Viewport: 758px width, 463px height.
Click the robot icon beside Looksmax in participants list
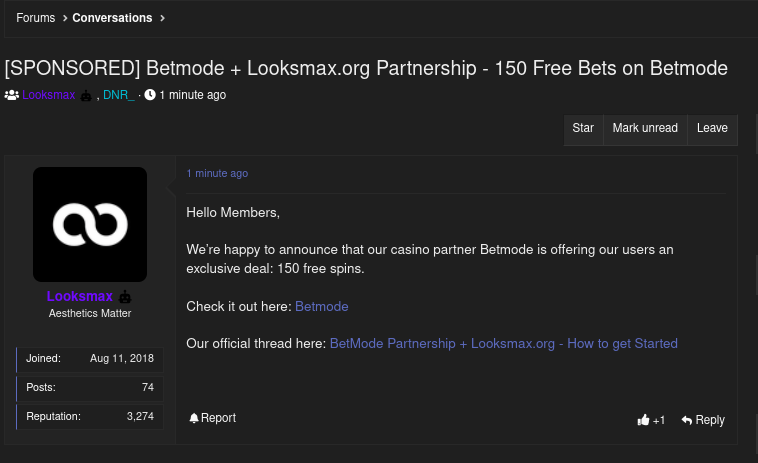[x=86, y=96]
